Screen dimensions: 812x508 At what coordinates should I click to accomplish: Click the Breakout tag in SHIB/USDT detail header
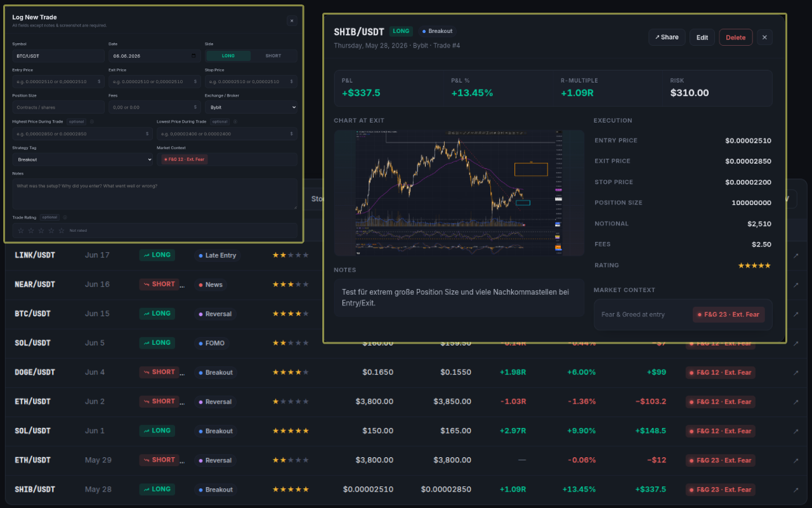coord(437,31)
